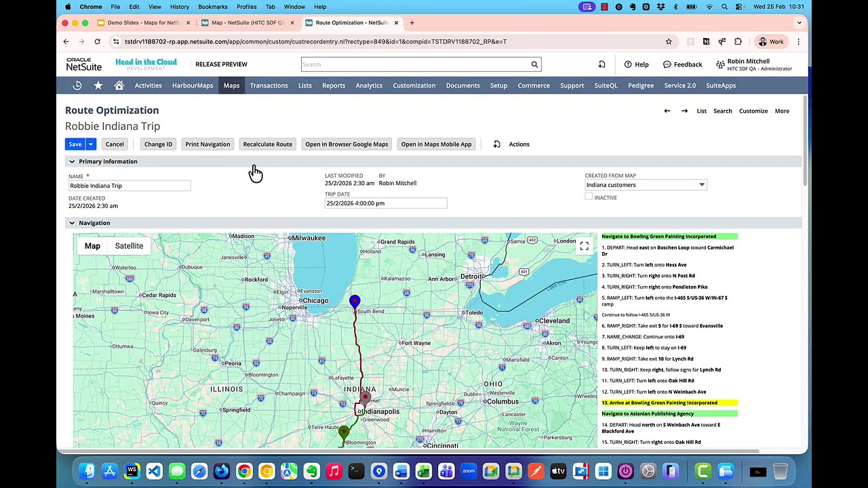
Task: Click the next record right arrow
Action: (x=684, y=111)
